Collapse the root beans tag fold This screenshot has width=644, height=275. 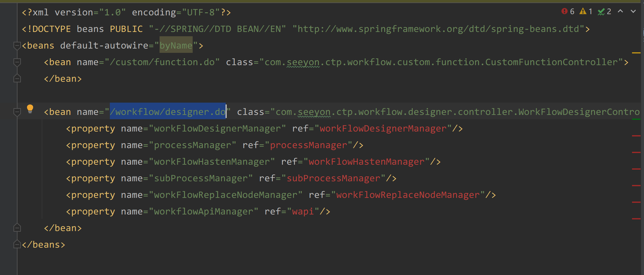pyautogui.click(x=17, y=46)
